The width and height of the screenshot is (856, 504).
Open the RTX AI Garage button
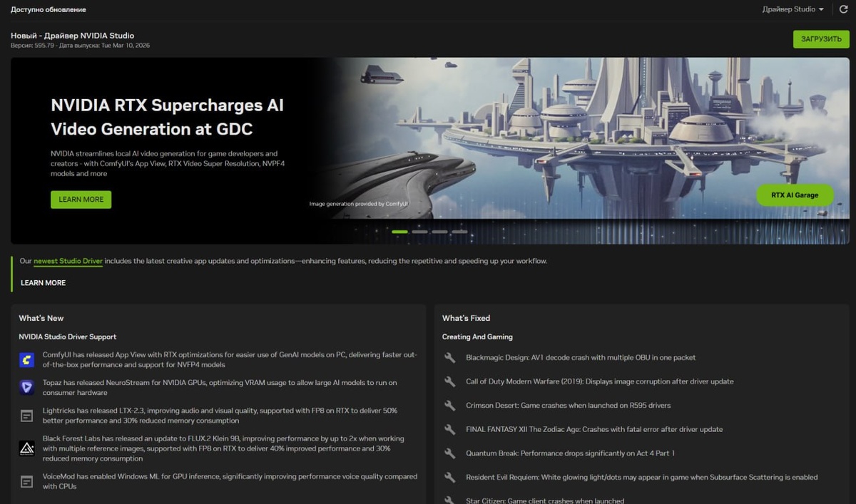(x=795, y=195)
